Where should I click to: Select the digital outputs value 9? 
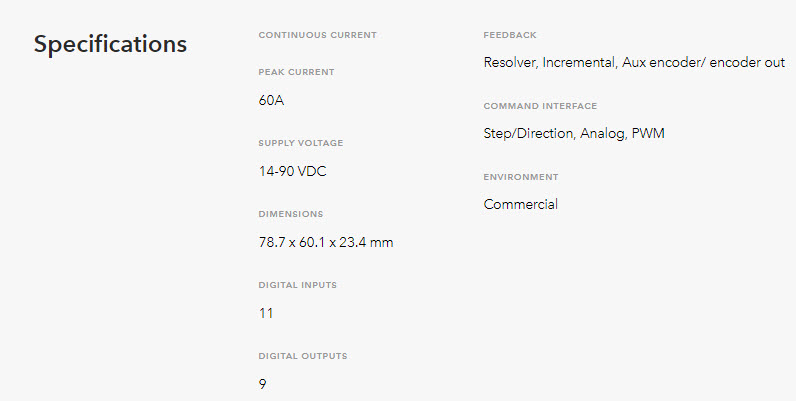pos(262,385)
